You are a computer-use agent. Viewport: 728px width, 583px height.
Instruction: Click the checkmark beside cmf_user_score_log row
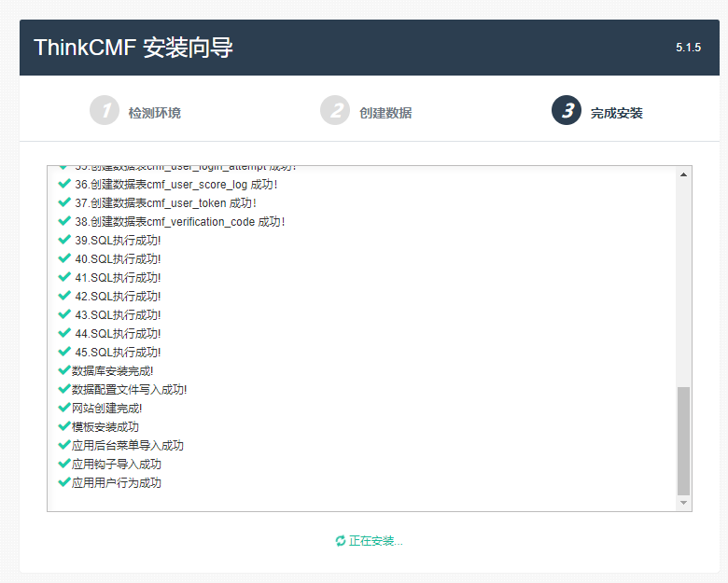(64, 184)
